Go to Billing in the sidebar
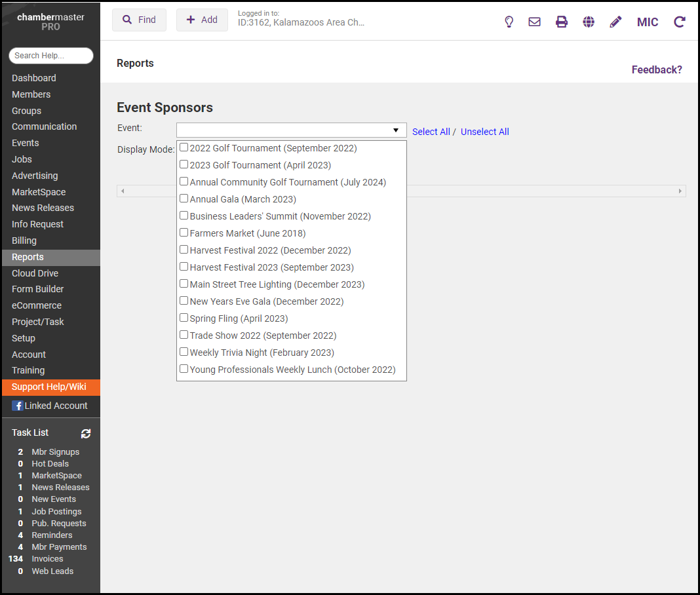The height and width of the screenshot is (595, 700). 24,240
